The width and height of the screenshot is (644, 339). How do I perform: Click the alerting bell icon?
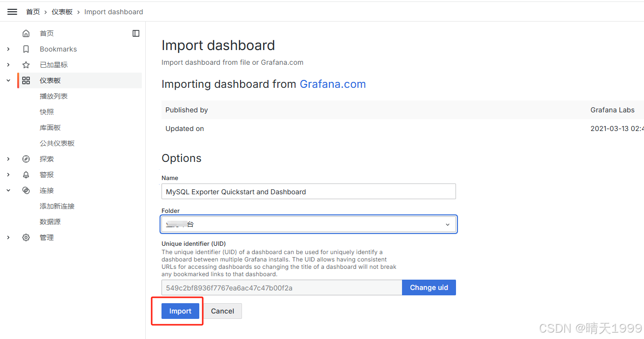(x=26, y=175)
